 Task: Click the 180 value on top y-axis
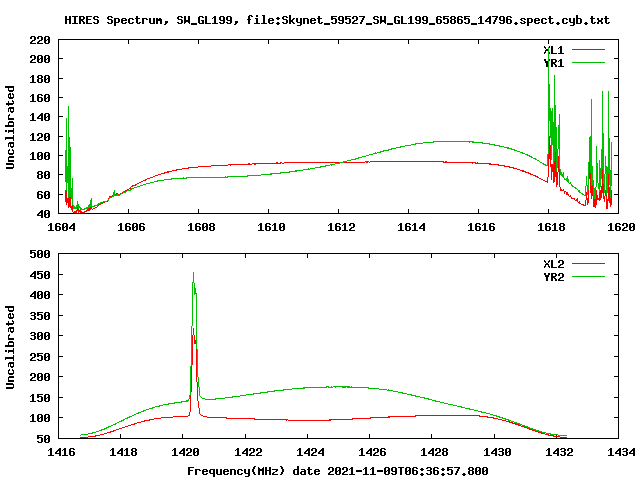tap(40, 79)
